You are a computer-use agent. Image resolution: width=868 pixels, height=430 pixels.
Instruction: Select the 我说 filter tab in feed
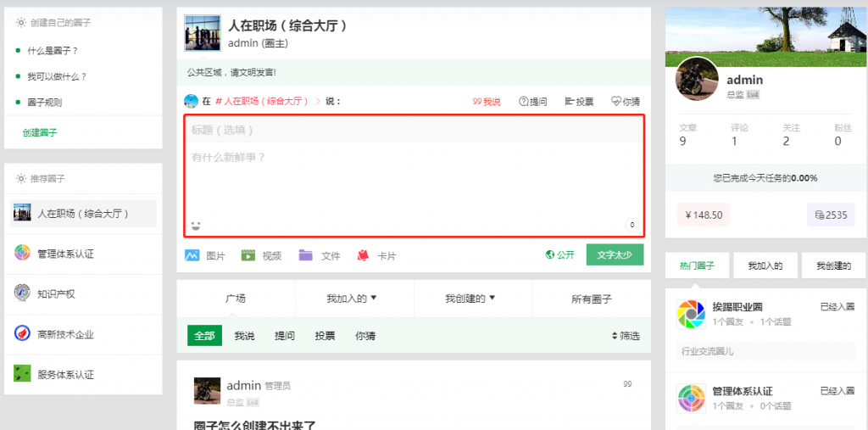(x=244, y=336)
